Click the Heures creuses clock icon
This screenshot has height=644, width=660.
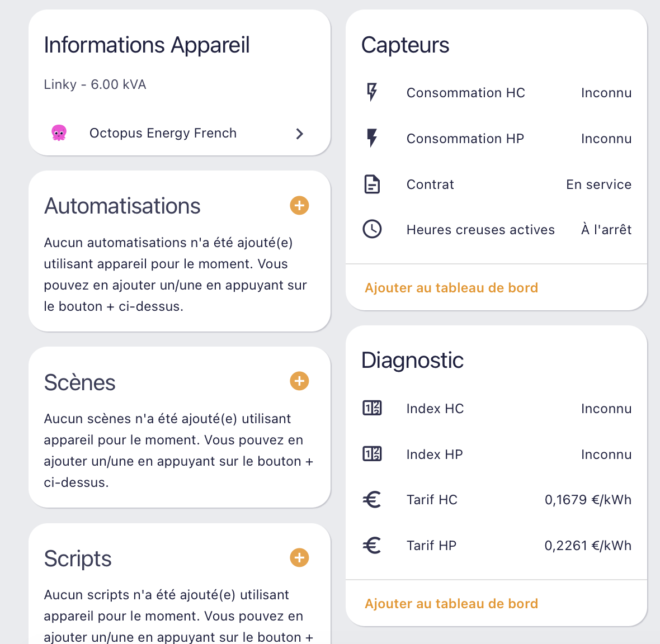(x=372, y=229)
